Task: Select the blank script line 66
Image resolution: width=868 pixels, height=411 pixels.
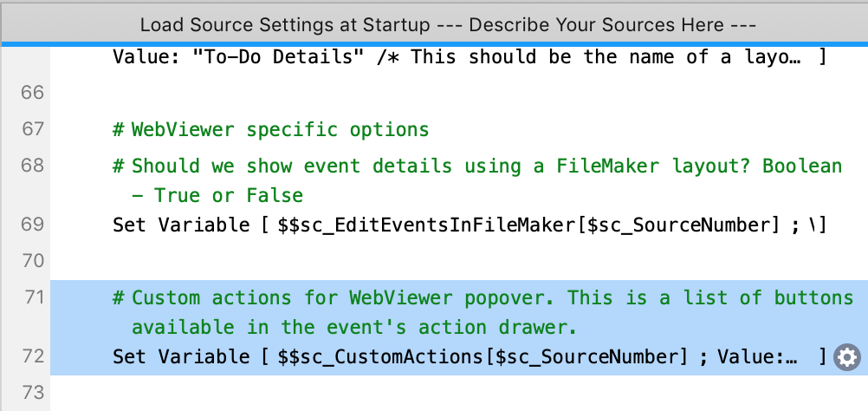Action: [459, 93]
